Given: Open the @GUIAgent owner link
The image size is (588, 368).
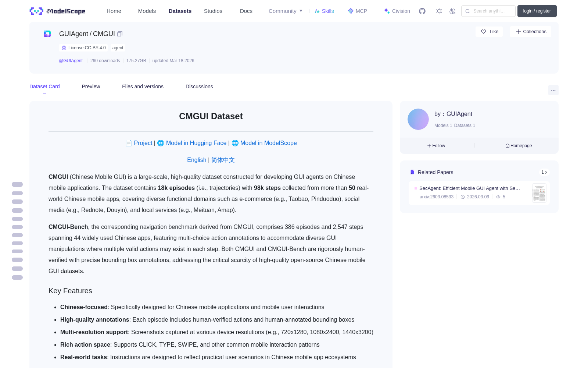Looking at the screenshot, I should [x=71, y=61].
